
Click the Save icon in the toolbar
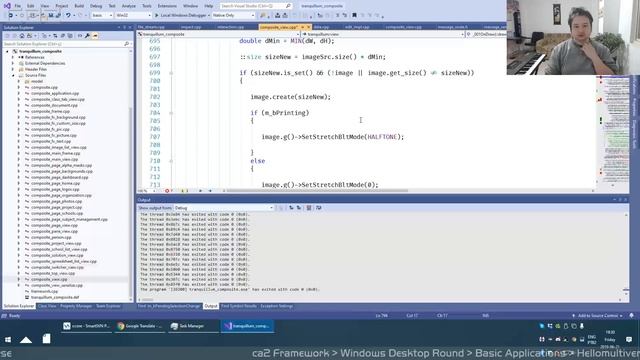click(51, 15)
